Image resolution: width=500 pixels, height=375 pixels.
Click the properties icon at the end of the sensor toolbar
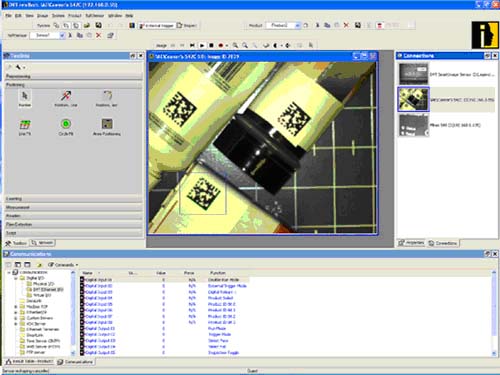110,35
